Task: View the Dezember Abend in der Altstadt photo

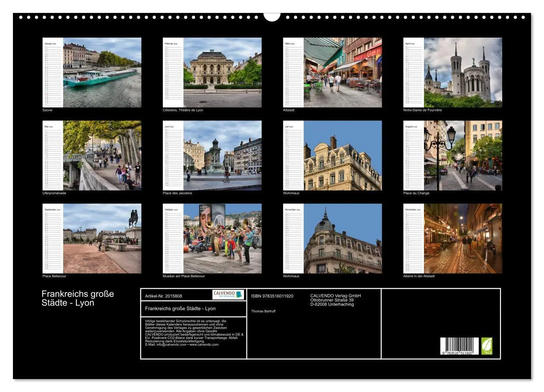Action: coord(463,238)
